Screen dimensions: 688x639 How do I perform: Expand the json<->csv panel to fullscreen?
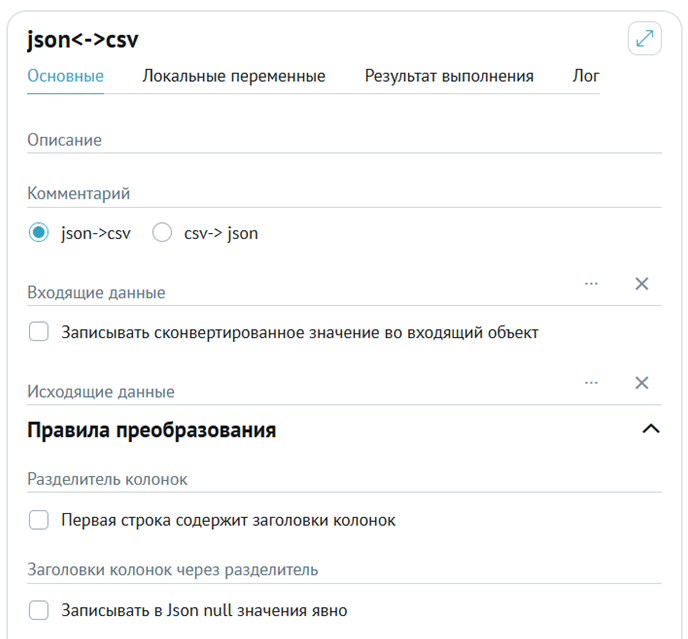645,38
